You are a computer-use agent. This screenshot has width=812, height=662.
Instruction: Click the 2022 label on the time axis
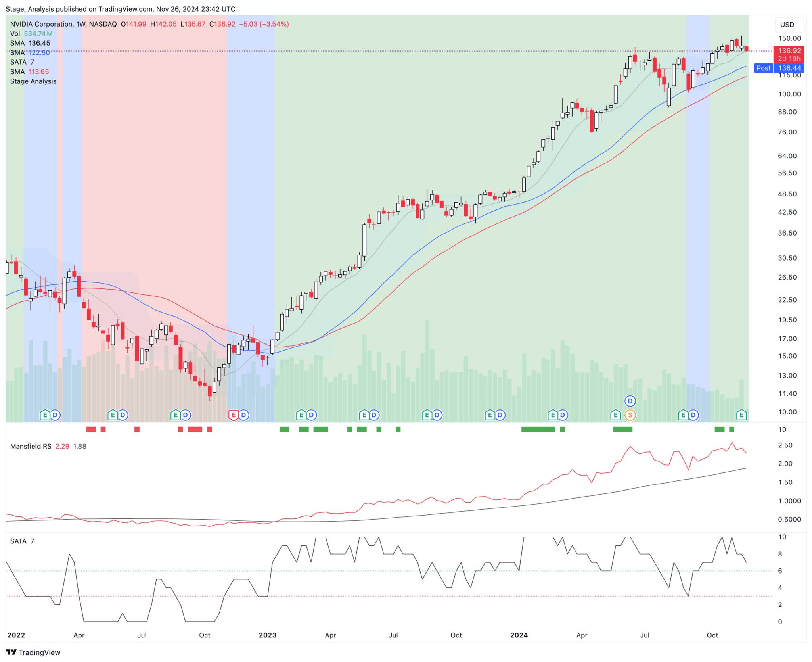(16, 635)
